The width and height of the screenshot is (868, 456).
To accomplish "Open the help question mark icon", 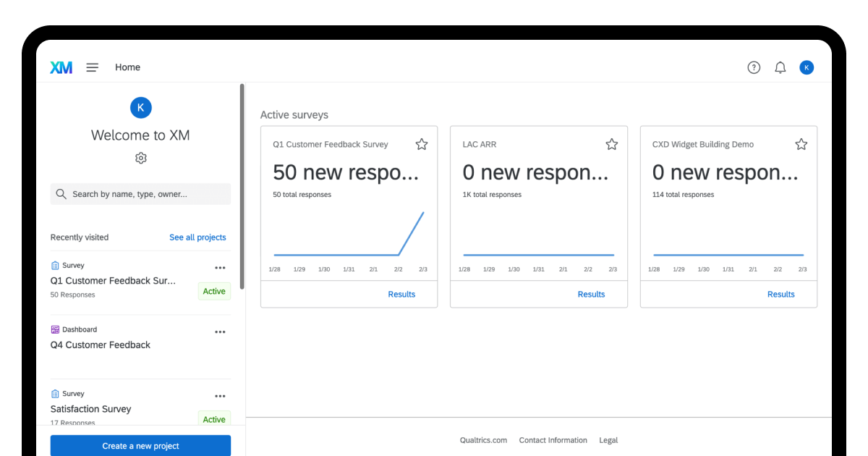I will 754,67.
